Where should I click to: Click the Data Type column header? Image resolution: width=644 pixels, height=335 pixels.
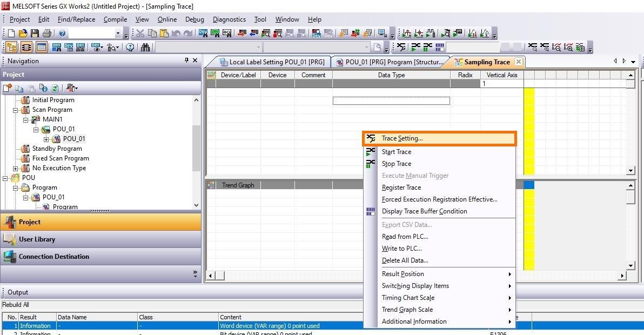(x=391, y=75)
